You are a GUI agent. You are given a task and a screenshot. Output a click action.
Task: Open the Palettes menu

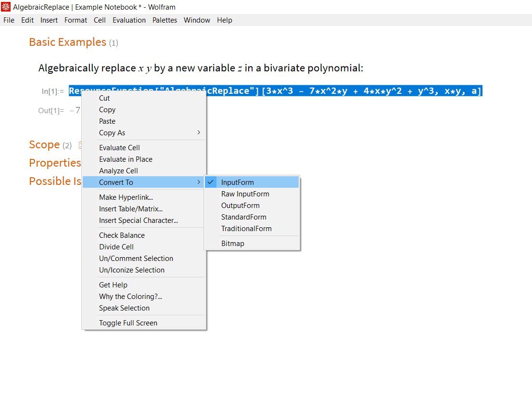click(165, 20)
